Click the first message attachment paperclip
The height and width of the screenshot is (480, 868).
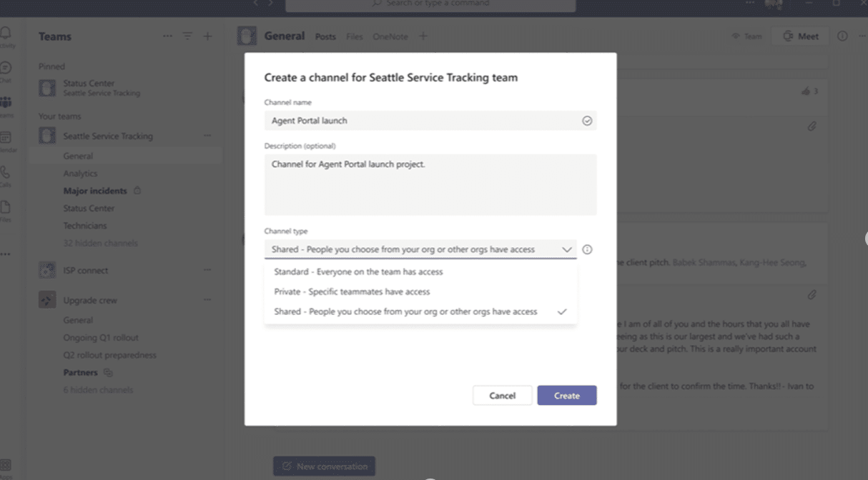pyautogui.click(x=812, y=126)
